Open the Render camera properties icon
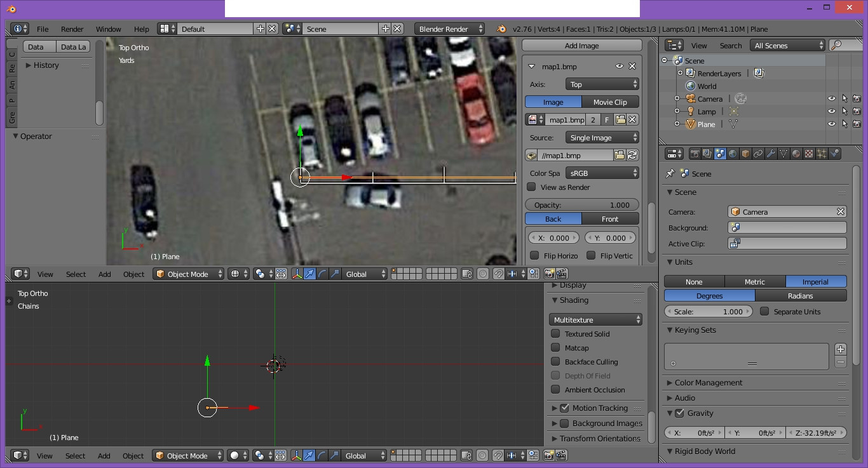The height and width of the screenshot is (468, 868). click(x=695, y=154)
